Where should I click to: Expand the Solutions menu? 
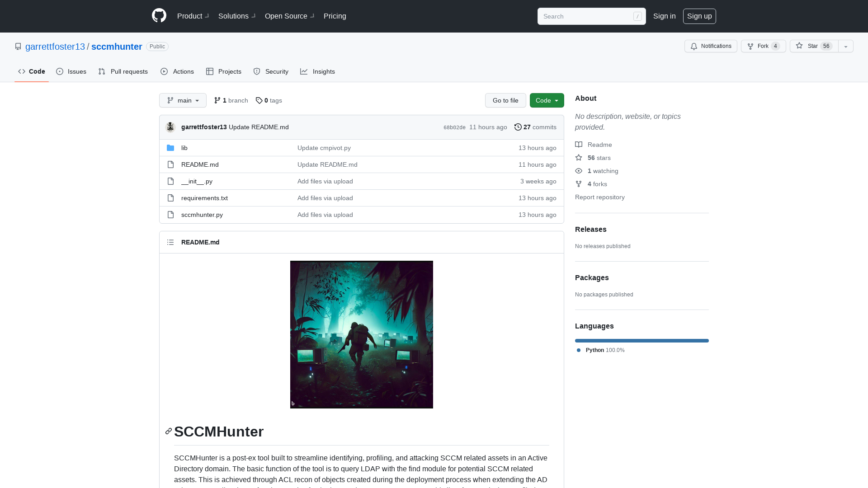coord(237,16)
